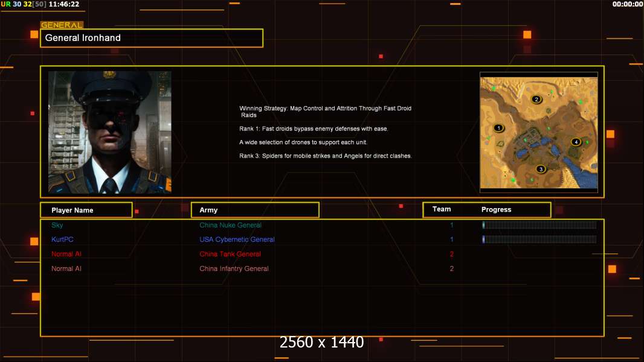This screenshot has height=362, width=644.
Task: Select start position marker 3 on minimap
Action: click(x=541, y=169)
